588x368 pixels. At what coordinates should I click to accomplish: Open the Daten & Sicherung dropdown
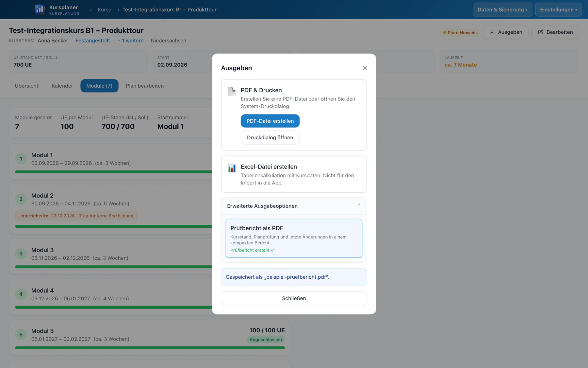502,9
